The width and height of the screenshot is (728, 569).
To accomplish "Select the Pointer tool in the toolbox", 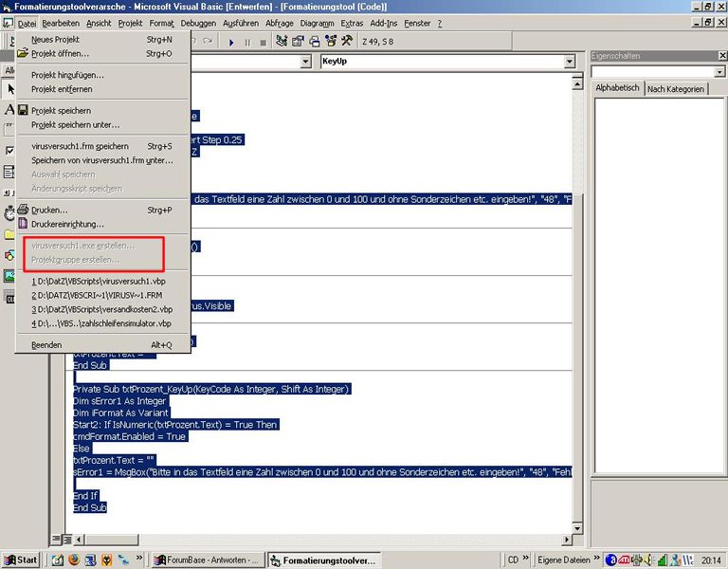I will click(9, 88).
